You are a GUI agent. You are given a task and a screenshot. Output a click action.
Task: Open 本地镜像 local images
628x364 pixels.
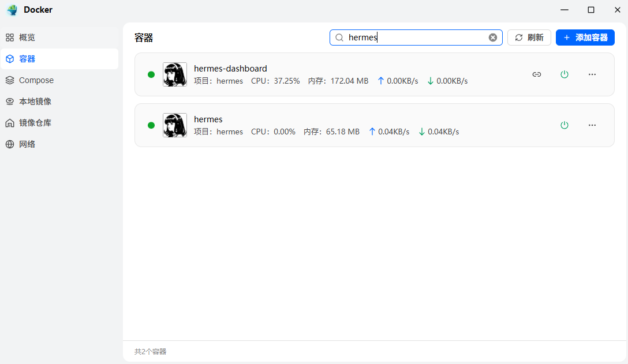pyautogui.click(x=59, y=102)
